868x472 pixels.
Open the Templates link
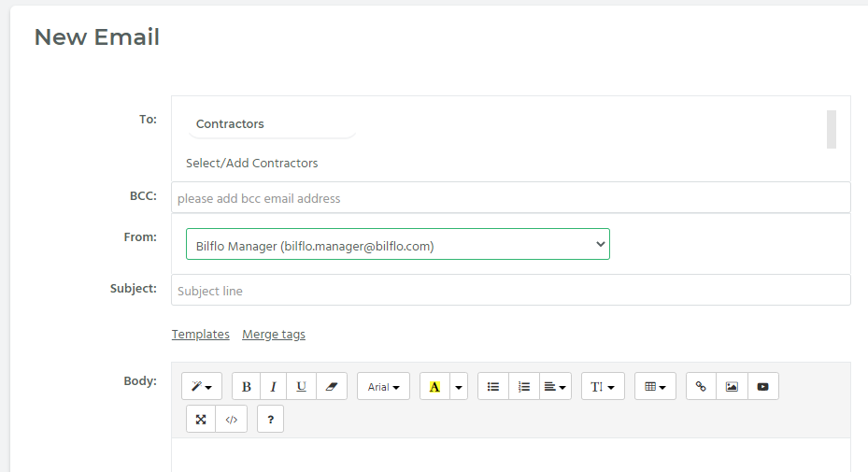(200, 334)
